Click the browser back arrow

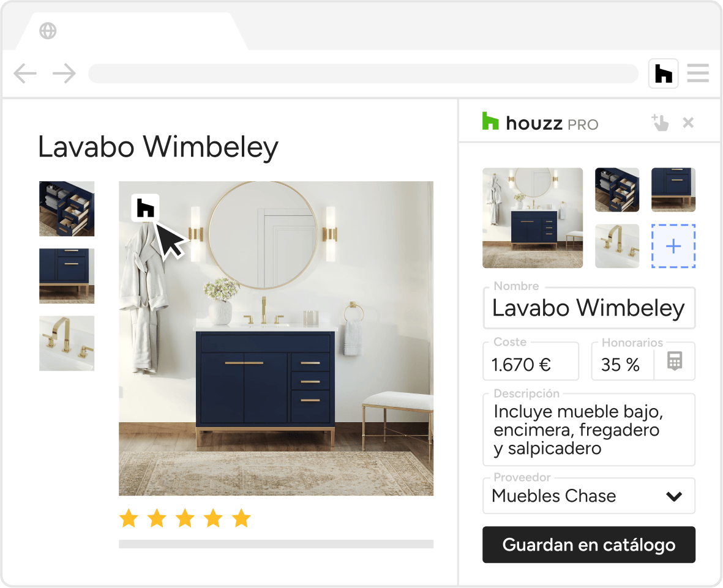[x=25, y=73]
